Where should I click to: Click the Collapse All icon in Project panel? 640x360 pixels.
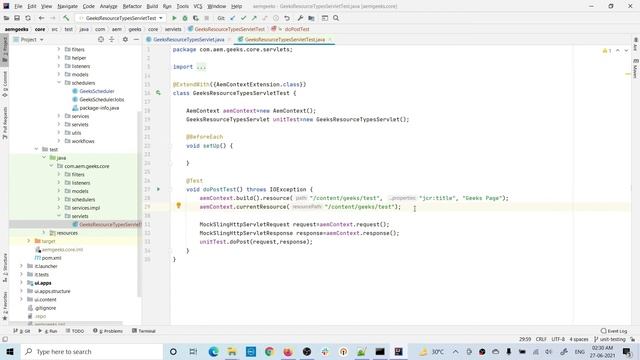tap(111, 40)
